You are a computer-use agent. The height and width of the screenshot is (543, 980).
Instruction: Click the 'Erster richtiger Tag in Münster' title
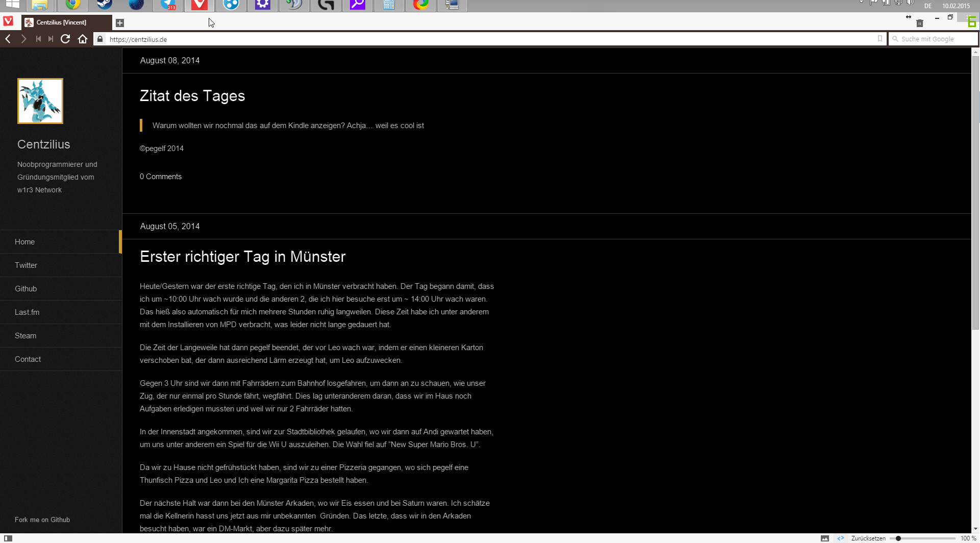point(243,257)
